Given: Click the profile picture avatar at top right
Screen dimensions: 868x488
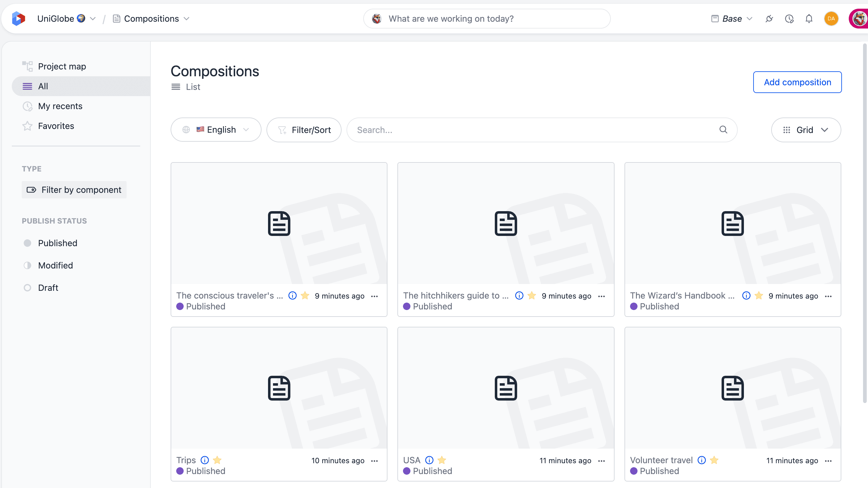Looking at the screenshot, I should (859, 19).
